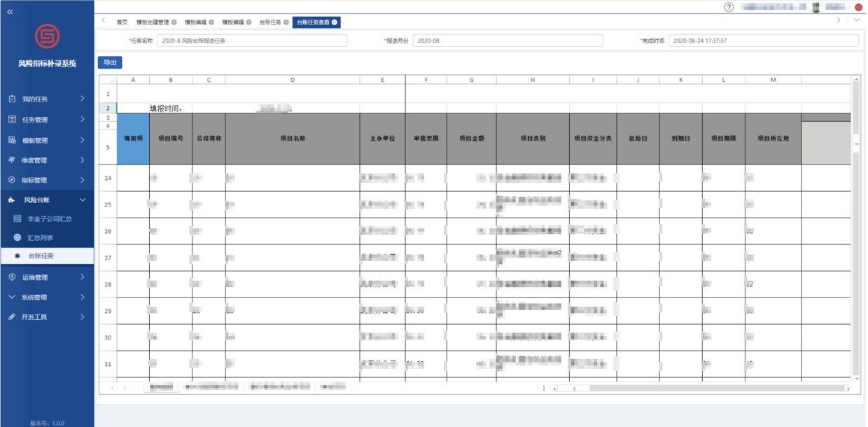Close the 台账任务查看 tab

(335, 22)
